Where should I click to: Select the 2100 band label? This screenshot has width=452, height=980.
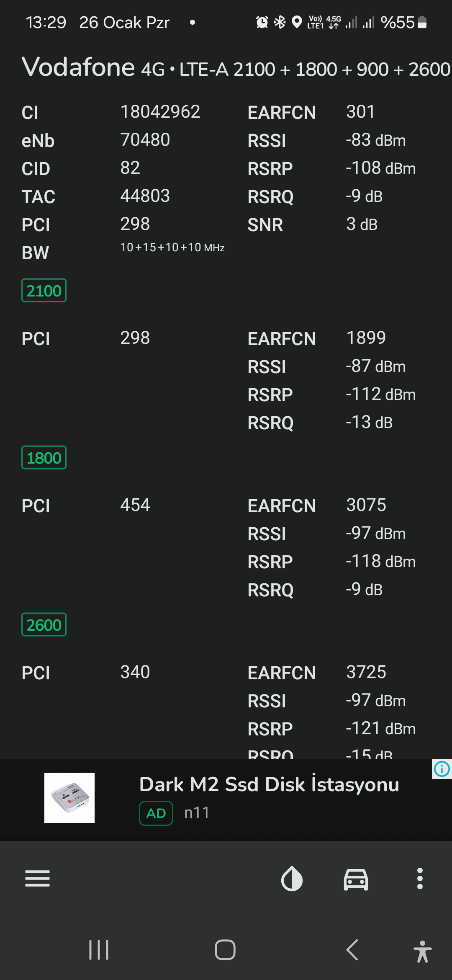tap(44, 290)
